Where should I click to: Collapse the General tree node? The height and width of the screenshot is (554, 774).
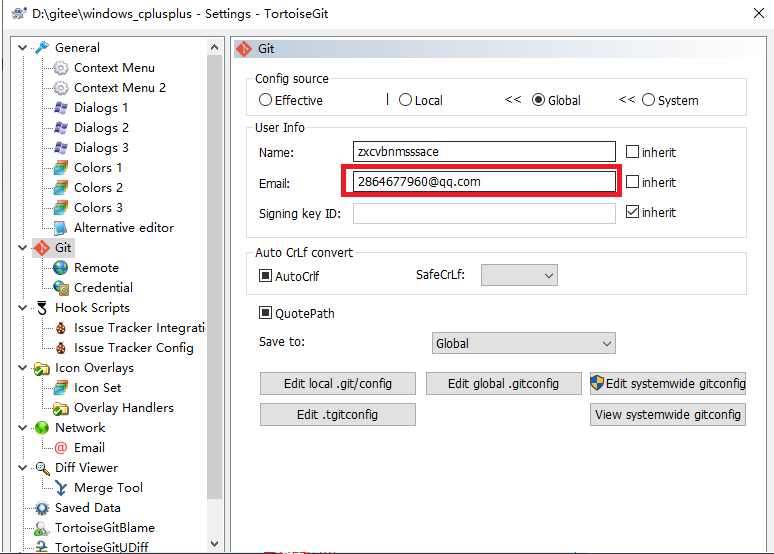point(22,48)
